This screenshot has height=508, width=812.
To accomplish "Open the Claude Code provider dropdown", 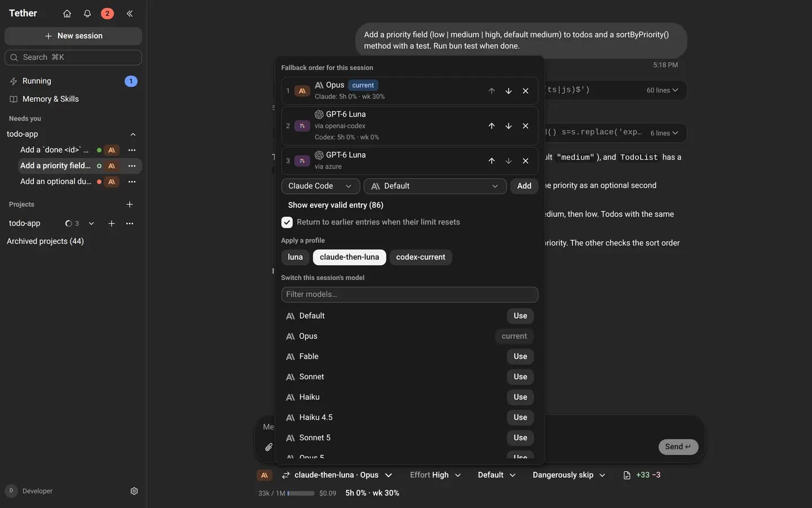I will (320, 186).
